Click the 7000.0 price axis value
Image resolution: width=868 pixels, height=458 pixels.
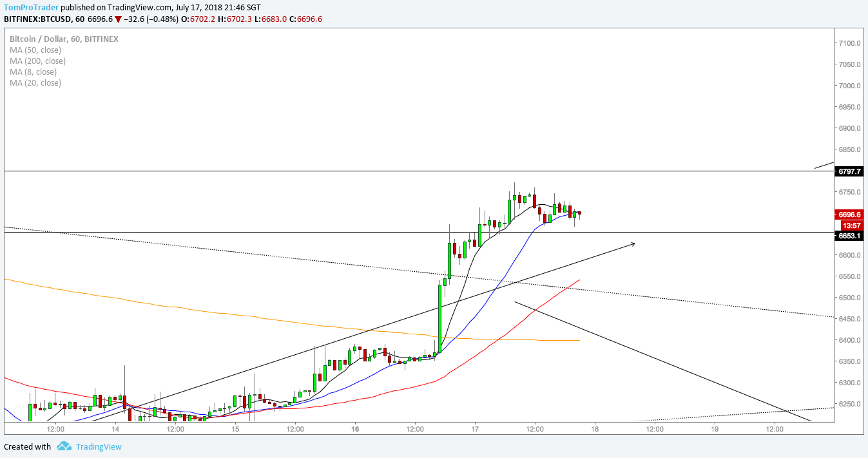coord(851,86)
